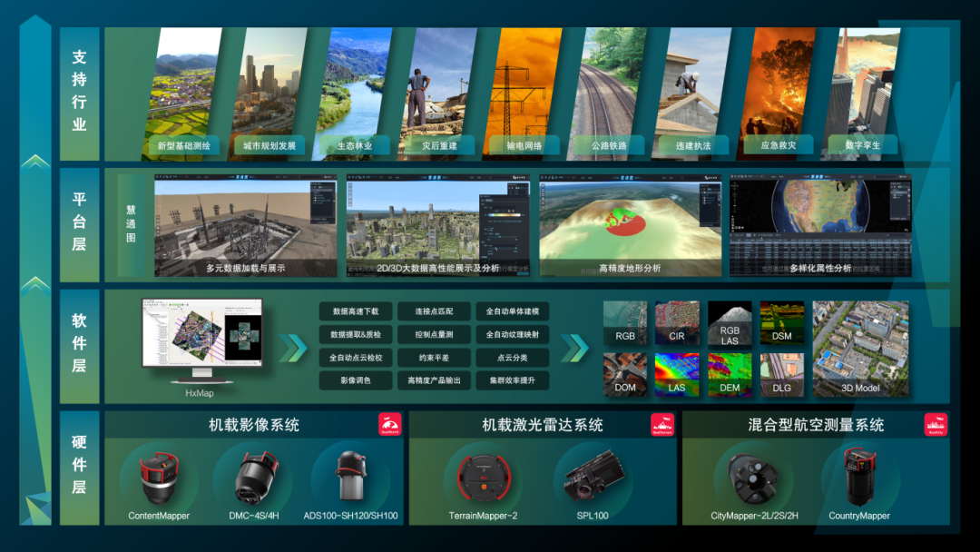Screen dimensions: 980x552
Task: Select the 新型基础测绘 industry label
Action: (184, 145)
